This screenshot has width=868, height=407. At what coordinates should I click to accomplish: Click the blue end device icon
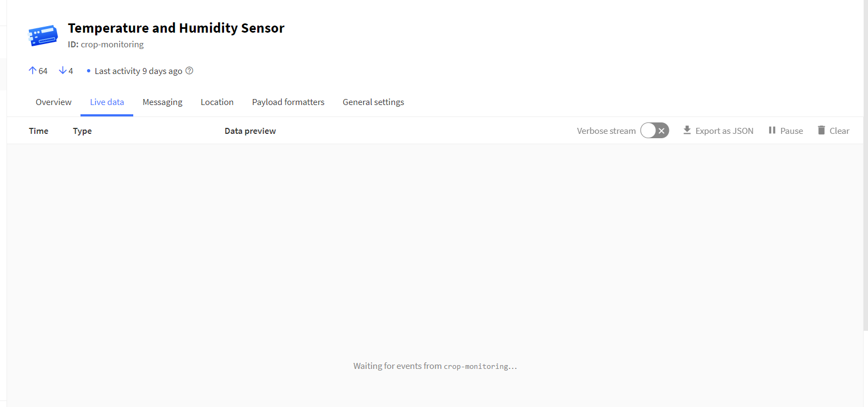point(43,35)
